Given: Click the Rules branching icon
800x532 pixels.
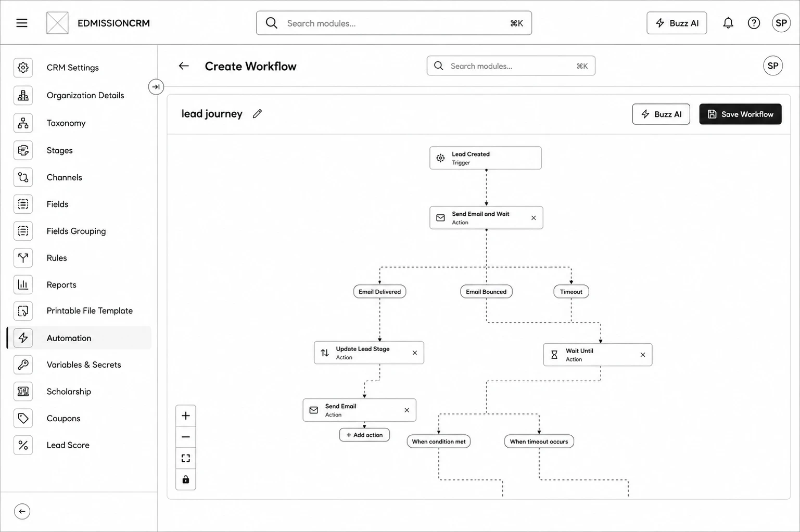Looking at the screenshot, I should [23, 258].
